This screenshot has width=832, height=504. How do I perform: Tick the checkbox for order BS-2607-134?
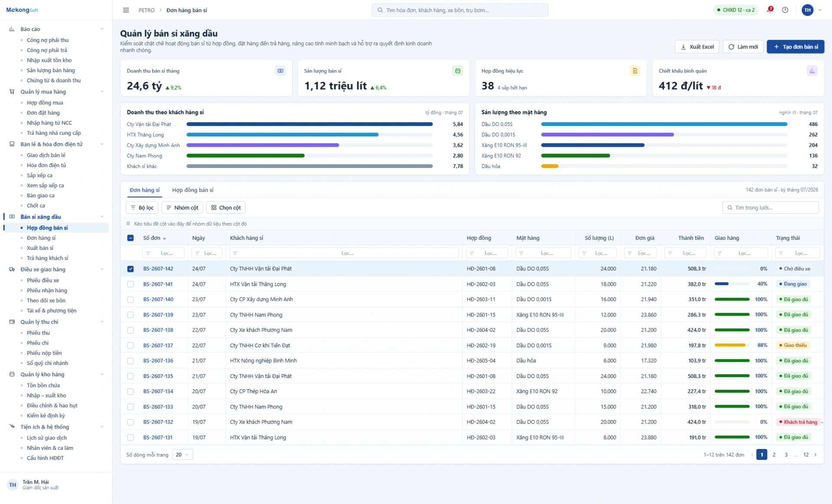point(130,391)
